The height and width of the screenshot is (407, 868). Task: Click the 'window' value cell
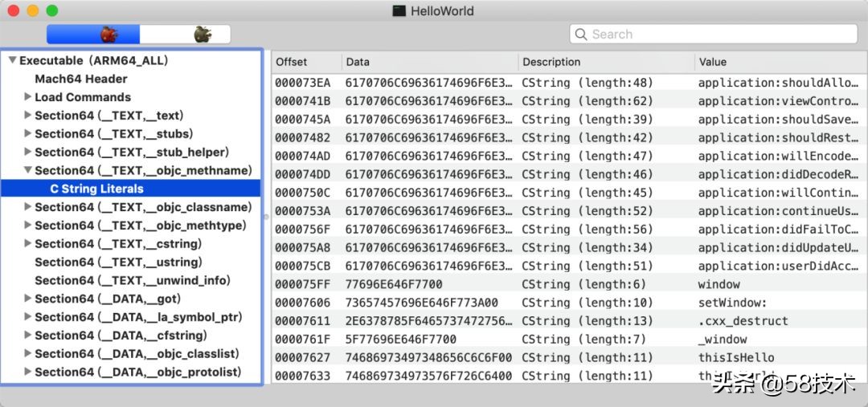(x=719, y=284)
